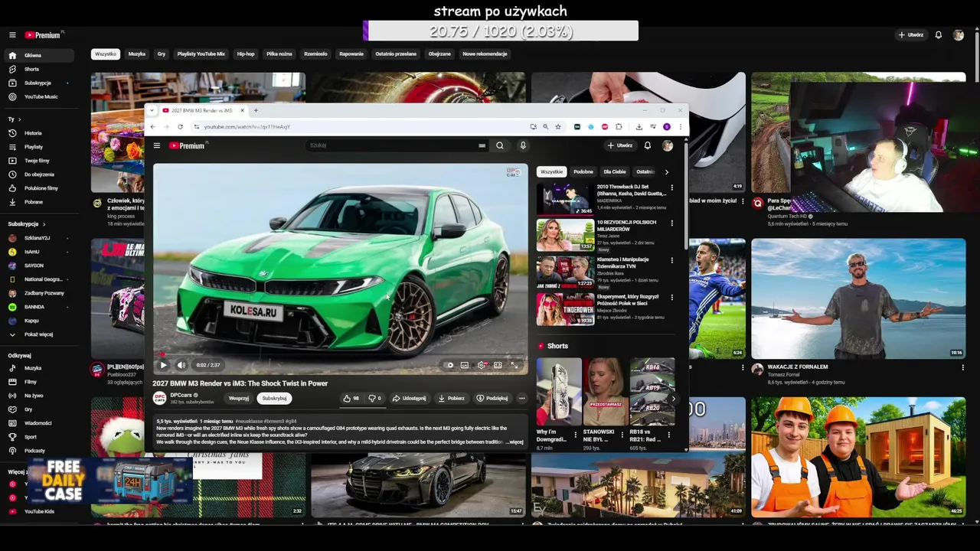Open notifications bell in background YouTube window
The width and height of the screenshot is (980, 551).
pos(938,35)
